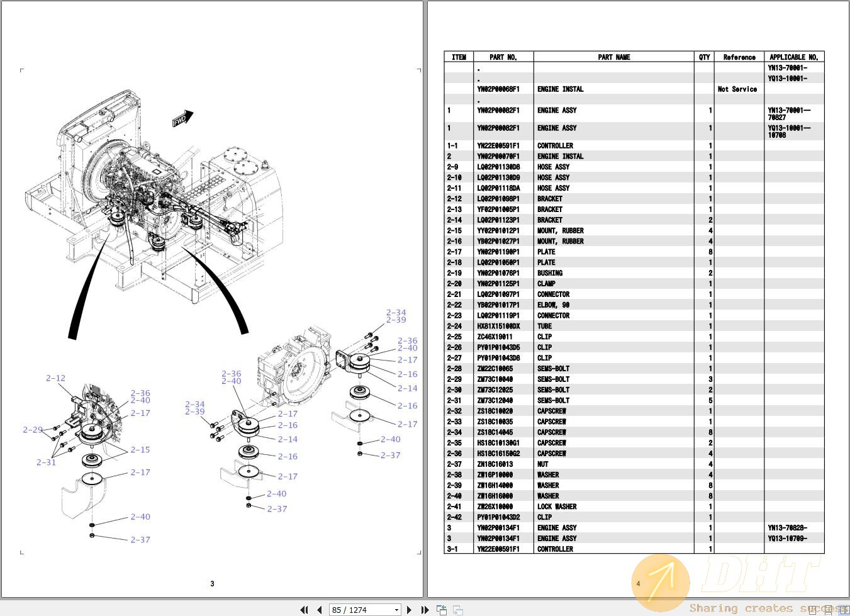Image resolution: width=850 pixels, height=616 pixels.
Task: Go to the next page
Action: coord(410,610)
